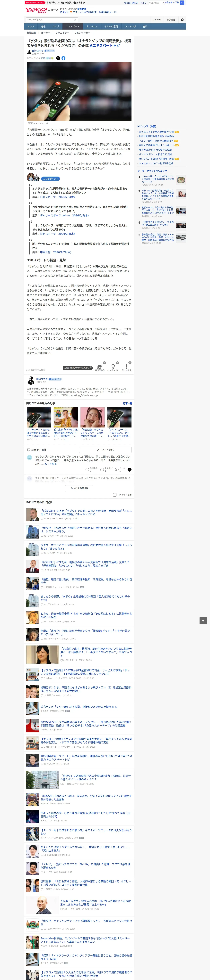
Task: Share article on Facebook
Action: (x=63, y=58)
